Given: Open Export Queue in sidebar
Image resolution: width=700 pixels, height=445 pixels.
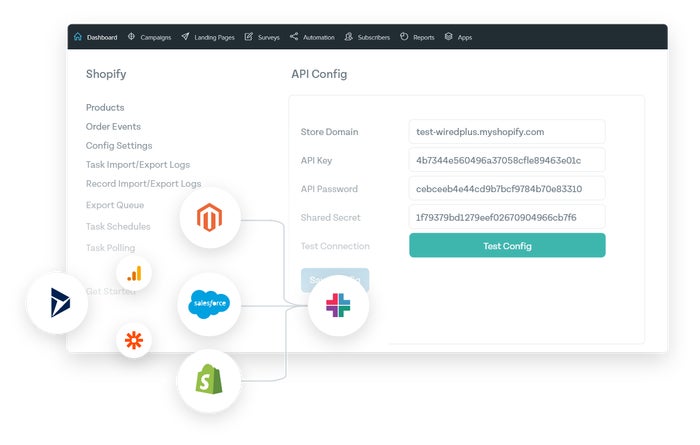Looking at the screenshot, I should click(x=115, y=205).
